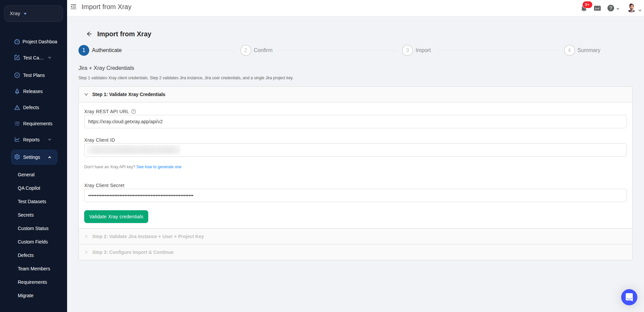Image resolution: width=644 pixels, height=312 pixels.
Task: Select the Summary step 4
Action: 582,50
